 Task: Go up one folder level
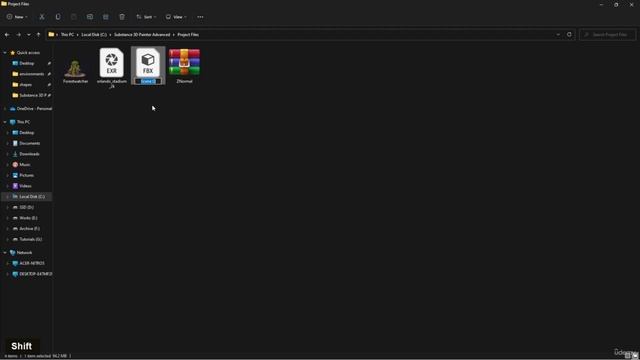[38, 35]
